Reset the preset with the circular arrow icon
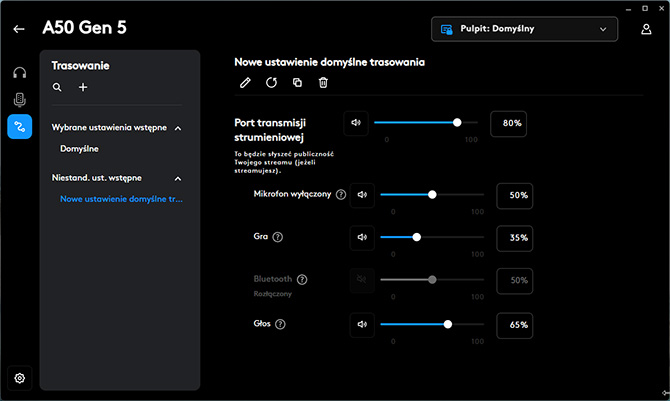The width and height of the screenshot is (670, 401). 271,83
